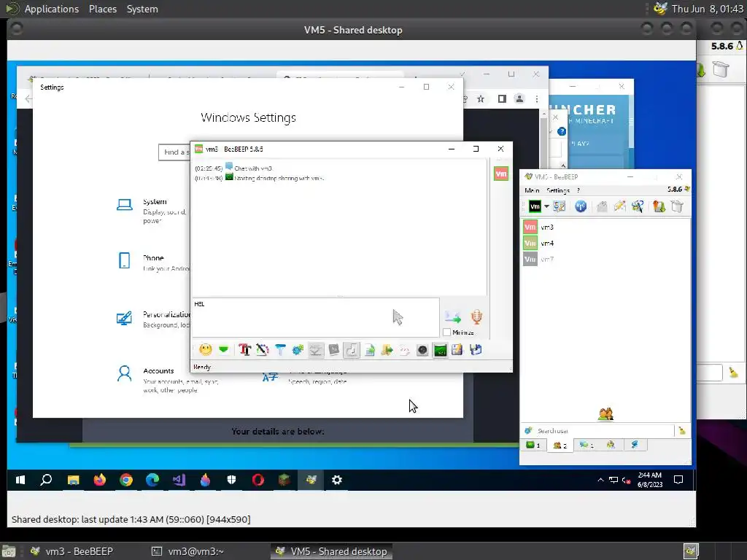Screen dimensions: 747x560
Task: Switch to the green chats tab labeled 1
Action: [533, 445]
